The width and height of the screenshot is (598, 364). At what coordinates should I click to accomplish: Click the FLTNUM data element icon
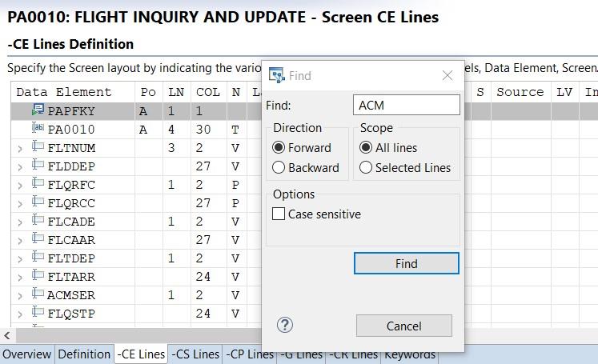tap(38, 147)
